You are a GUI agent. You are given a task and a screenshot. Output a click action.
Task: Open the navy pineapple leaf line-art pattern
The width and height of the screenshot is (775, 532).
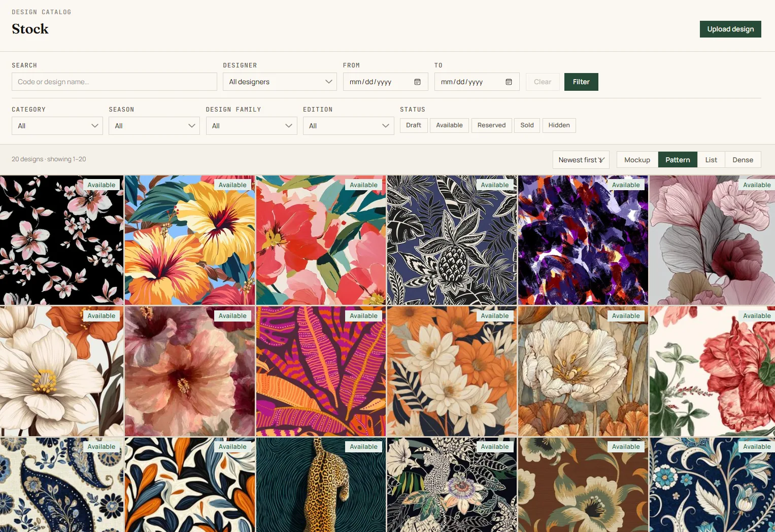pos(452,240)
